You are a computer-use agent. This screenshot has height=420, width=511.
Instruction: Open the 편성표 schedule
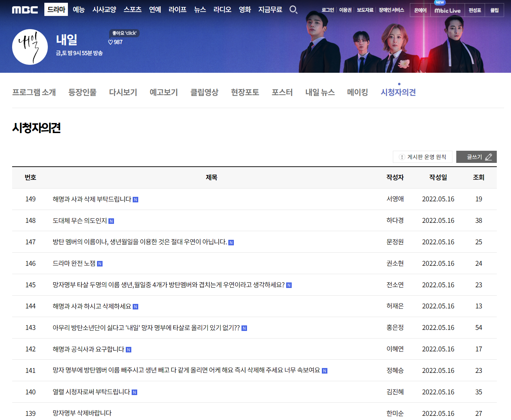click(x=475, y=10)
